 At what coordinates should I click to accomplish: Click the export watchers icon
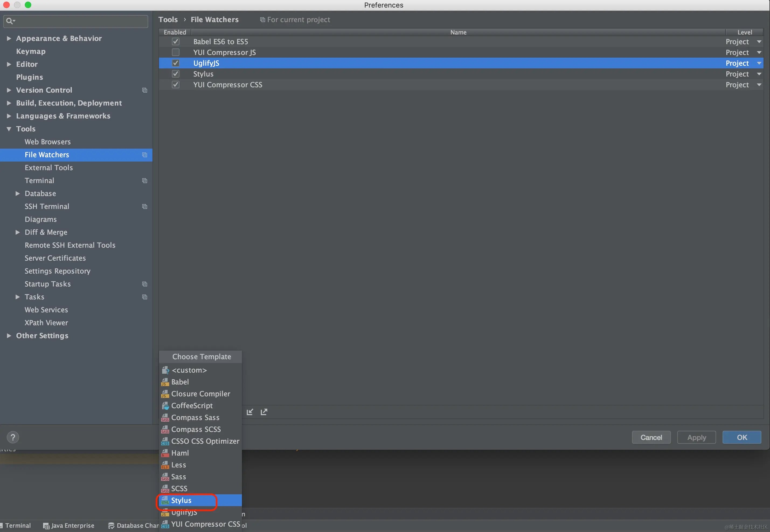coord(264,412)
